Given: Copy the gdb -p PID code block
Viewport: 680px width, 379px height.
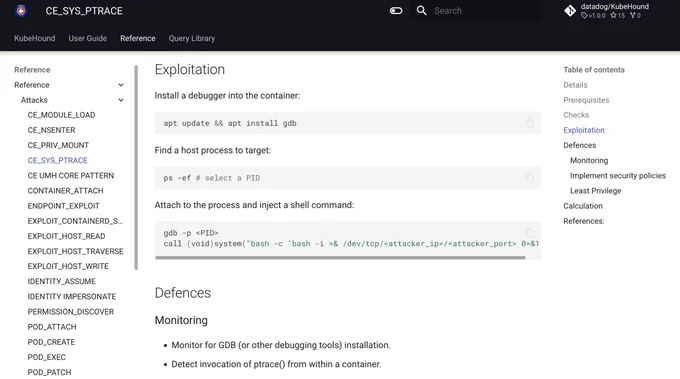Looking at the screenshot, I should pos(530,233).
